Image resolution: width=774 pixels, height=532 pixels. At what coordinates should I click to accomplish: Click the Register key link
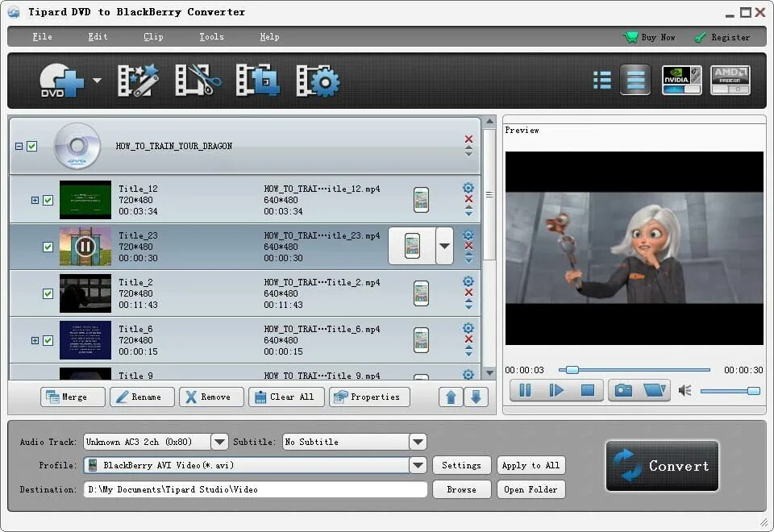[x=722, y=38]
